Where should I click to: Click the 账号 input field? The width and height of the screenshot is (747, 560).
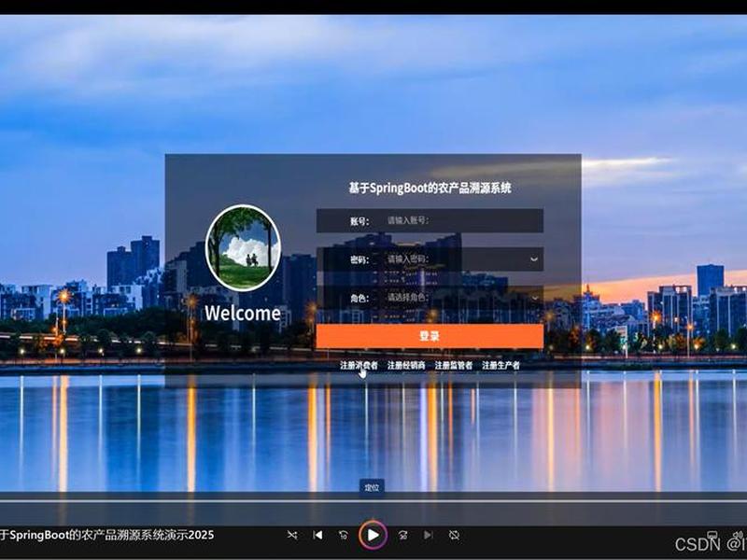pos(430,220)
